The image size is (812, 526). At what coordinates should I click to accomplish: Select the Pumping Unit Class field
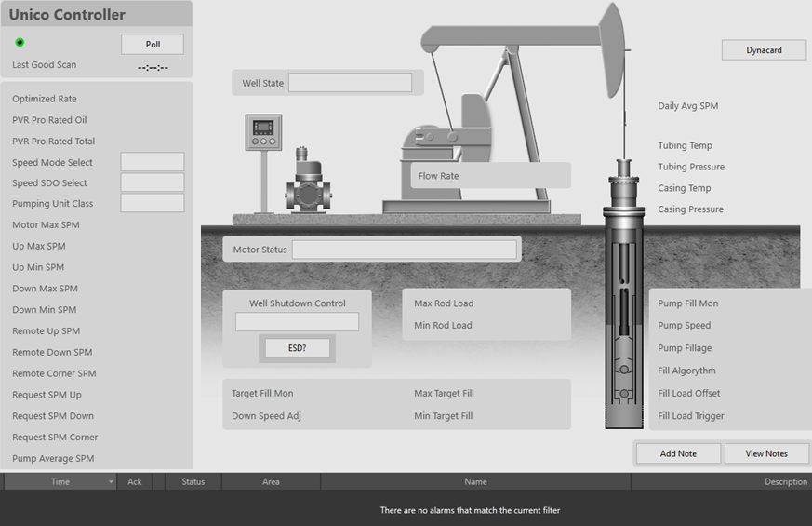[x=153, y=203]
